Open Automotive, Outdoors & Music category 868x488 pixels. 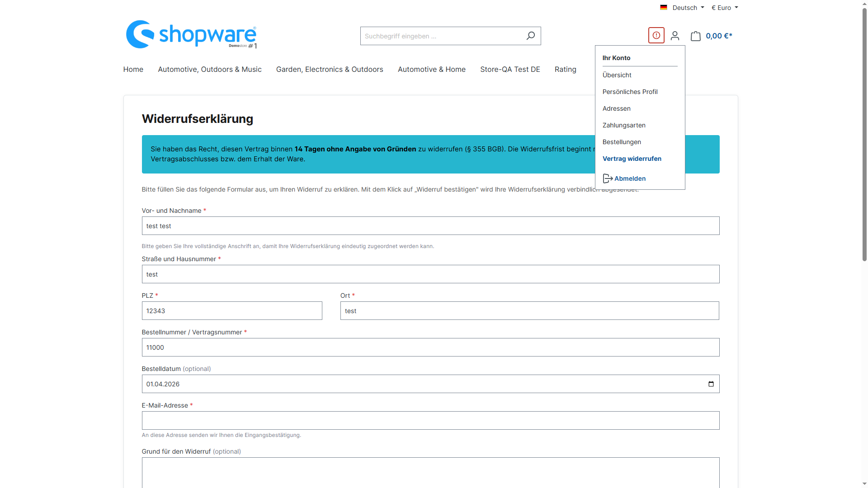point(209,69)
